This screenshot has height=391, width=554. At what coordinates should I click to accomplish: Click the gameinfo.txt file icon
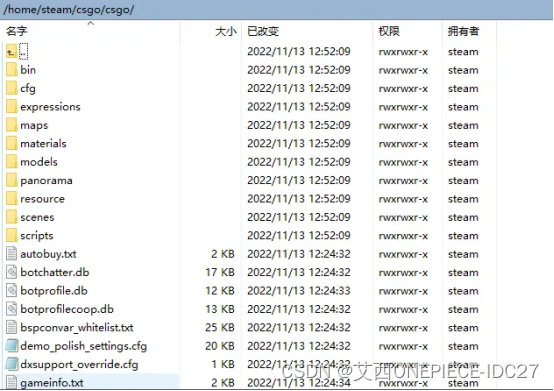tap(11, 382)
